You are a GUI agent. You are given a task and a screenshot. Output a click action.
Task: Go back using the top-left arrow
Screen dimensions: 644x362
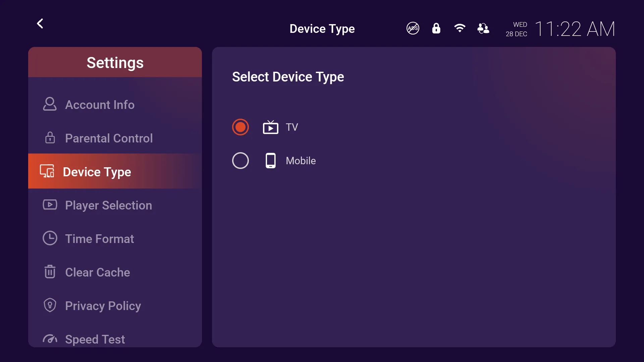[40, 23]
